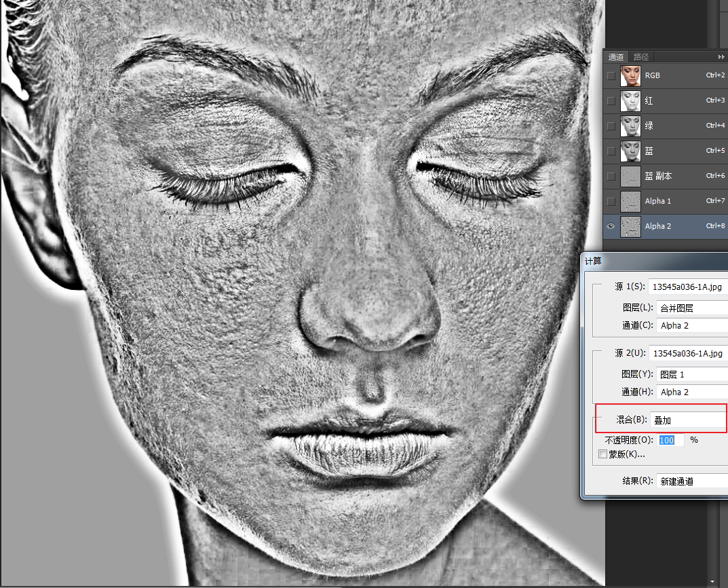This screenshot has width=728, height=588.
Task: Click the Ctrl+8 shortcut label
Action: 715,225
